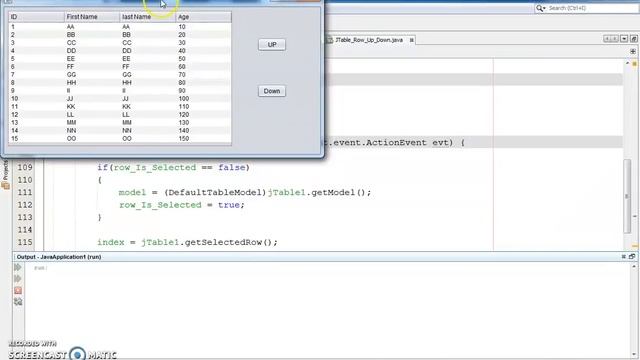Click the yellow warning marker in error stripe
The height and width of the screenshot is (360, 640).
[x=635, y=64]
